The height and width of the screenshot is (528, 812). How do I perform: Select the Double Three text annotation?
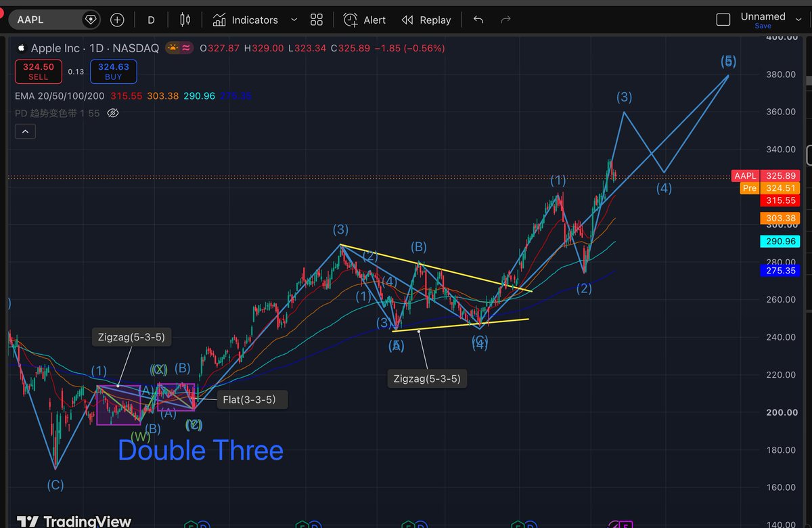201,450
